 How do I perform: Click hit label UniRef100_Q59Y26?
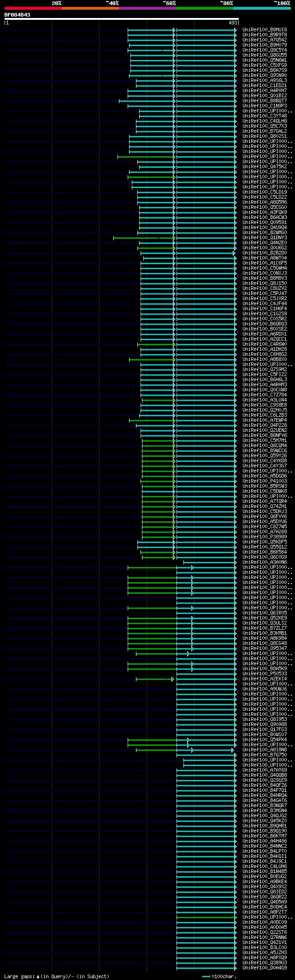265,455
